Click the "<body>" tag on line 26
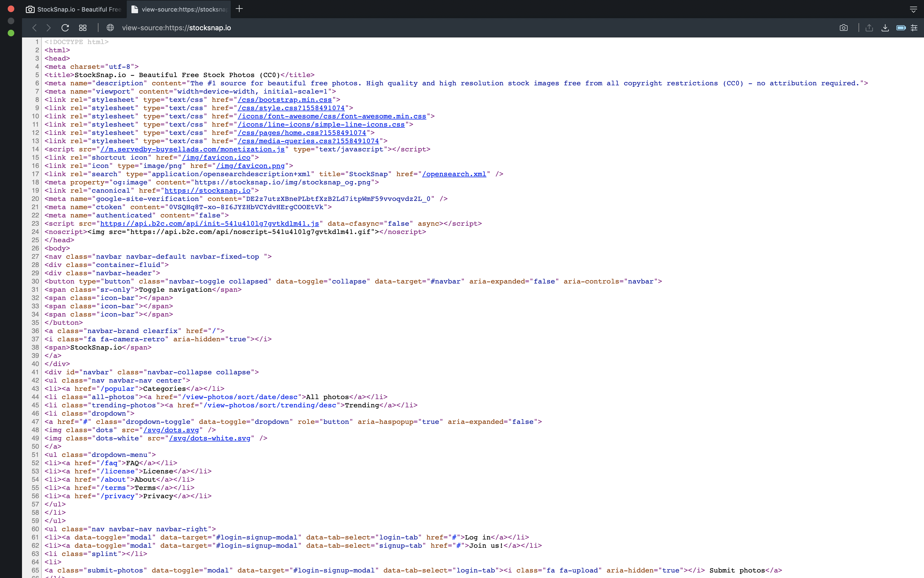The width and height of the screenshot is (924, 578). click(x=57, y=249)
